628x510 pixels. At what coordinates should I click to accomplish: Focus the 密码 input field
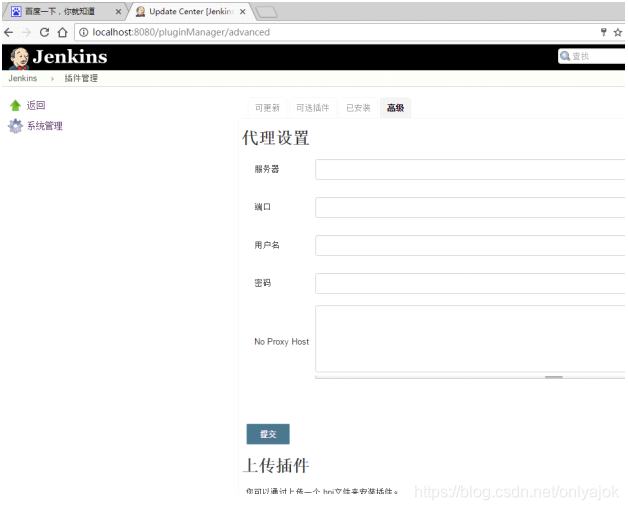coord(470,283)
